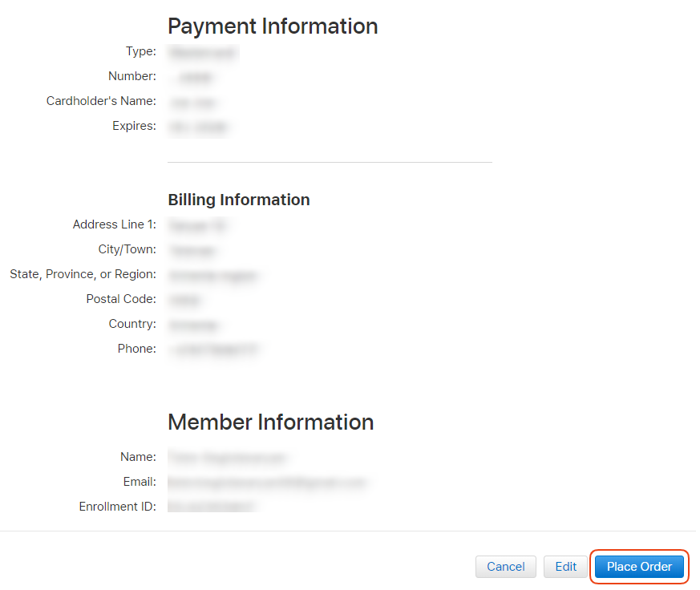Click the Place Order button

[639, 567]
